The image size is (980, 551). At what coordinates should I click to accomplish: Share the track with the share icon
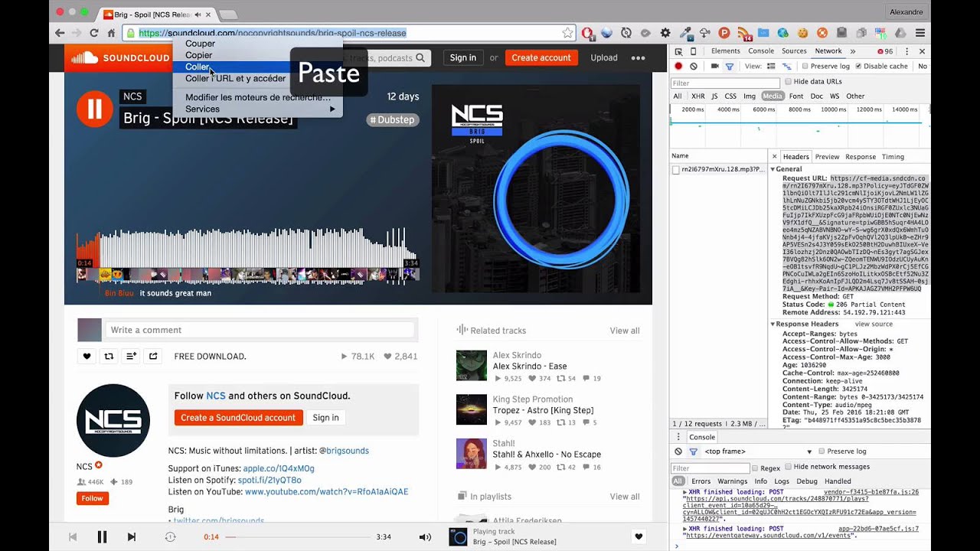pyautogui.click(x=153, y=356)
